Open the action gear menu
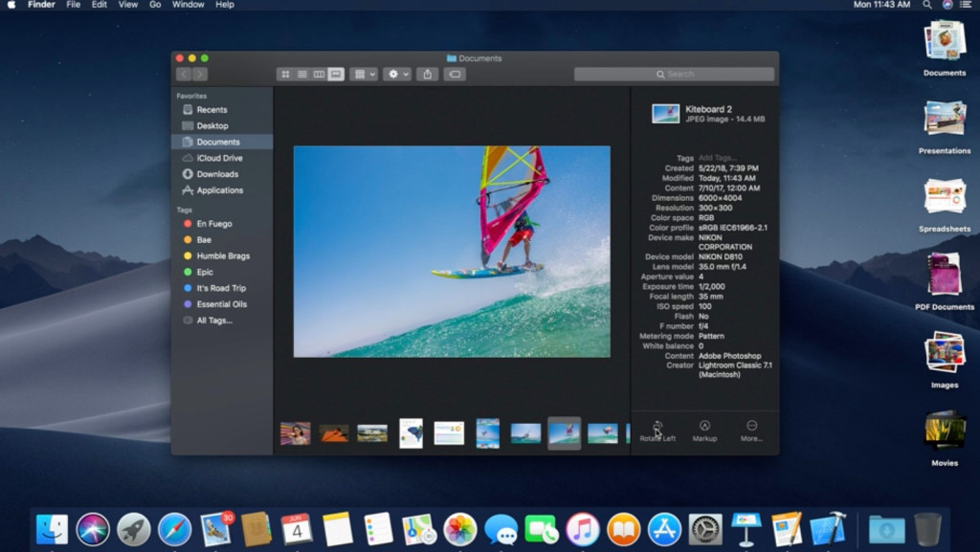This screenshot has width=980, height=552. point(393,74)
